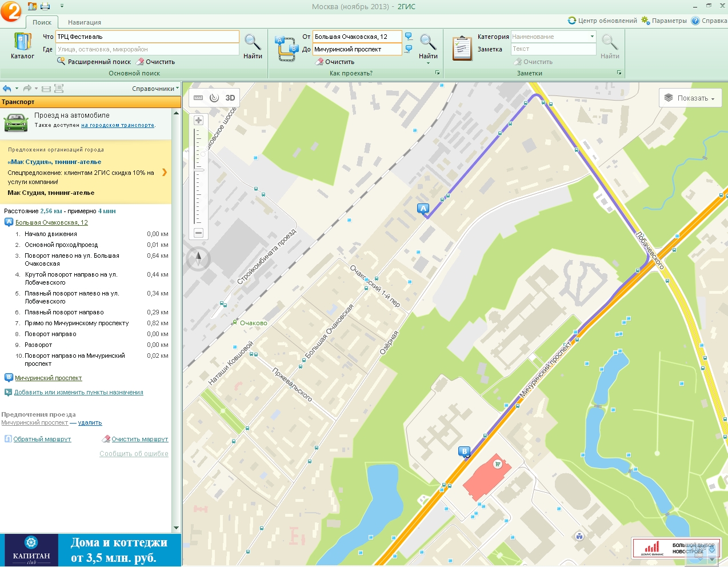Click Очистить in Основной поиск group

155,62
